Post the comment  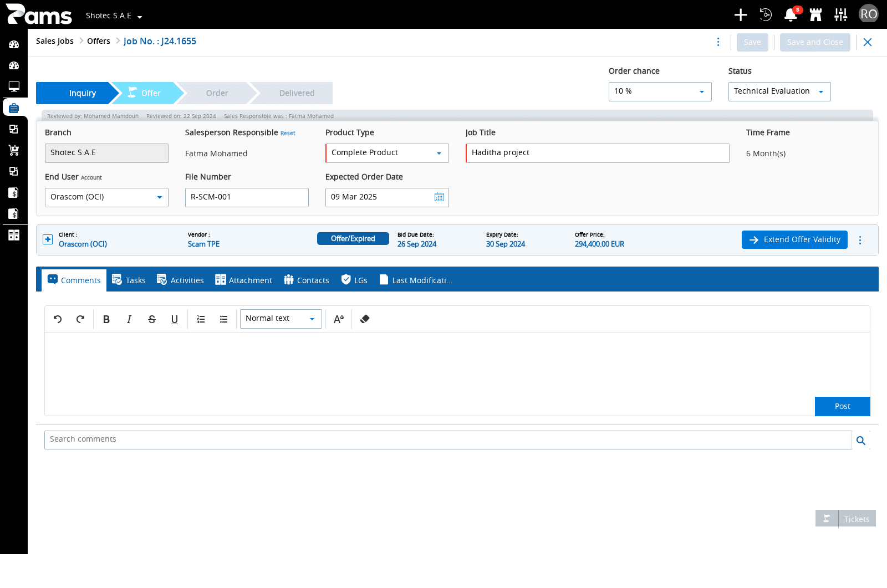843,406
